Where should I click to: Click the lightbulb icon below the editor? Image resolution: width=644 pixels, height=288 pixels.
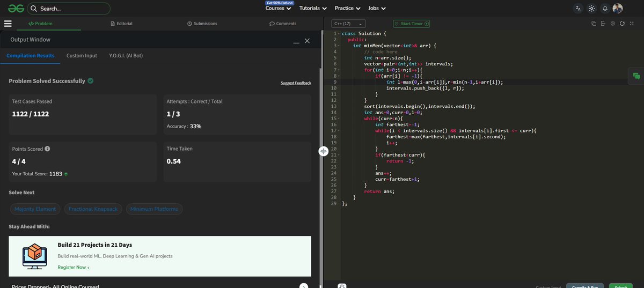(342, 286)
